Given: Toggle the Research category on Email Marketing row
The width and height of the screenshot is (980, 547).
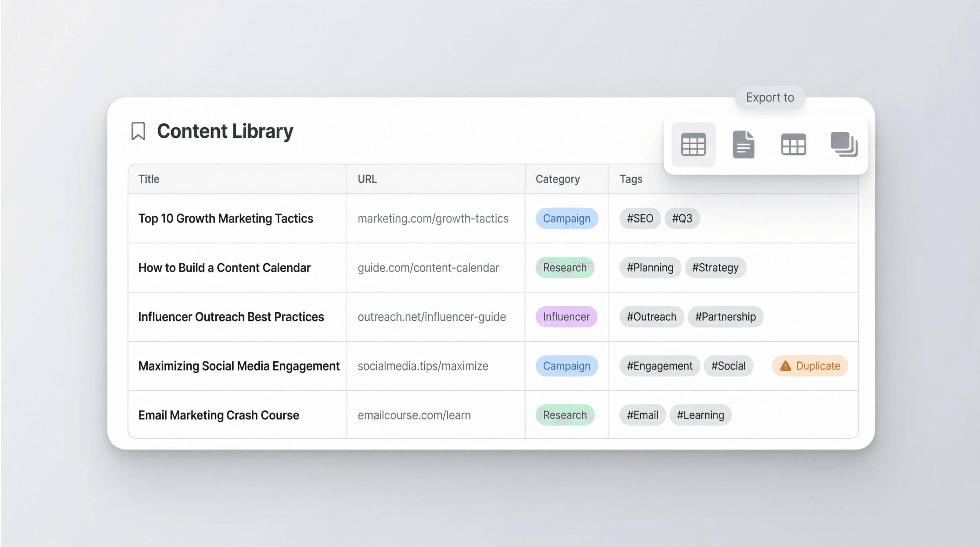Looking at the screenshot, I should 565,415.
